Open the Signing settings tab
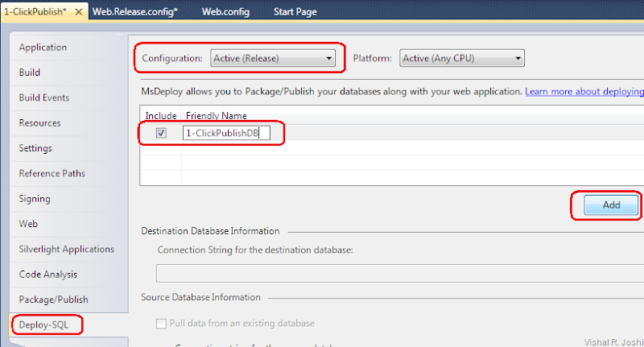 (x=35, y=199)
